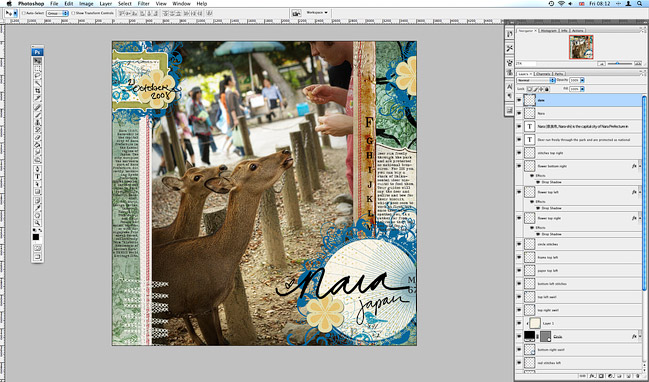Open the tool preset picker arrow
Screen dimensions: 649x382
point(16,13)
